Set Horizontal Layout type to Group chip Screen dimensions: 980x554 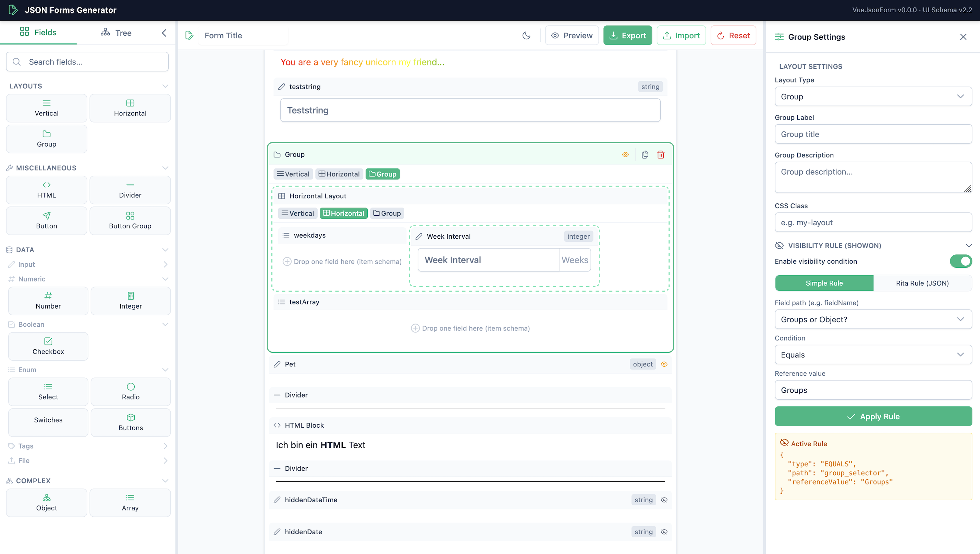click(x=387, y=213)
